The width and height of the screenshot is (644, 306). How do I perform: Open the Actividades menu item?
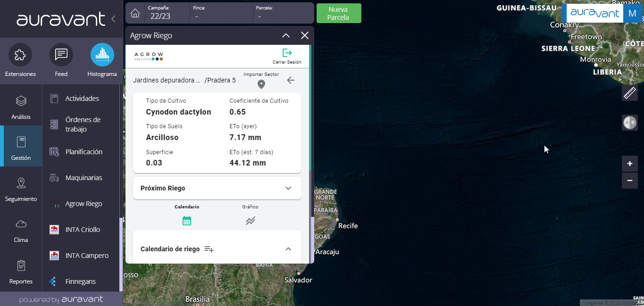pos(81,99)
